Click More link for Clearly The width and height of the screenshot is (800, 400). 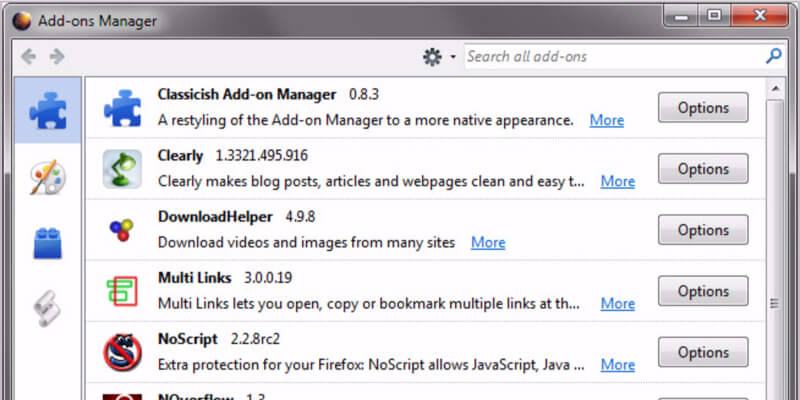[x=618, y=182]
